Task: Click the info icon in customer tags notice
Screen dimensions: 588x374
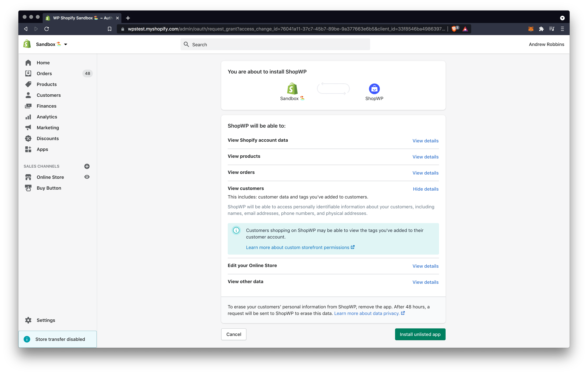Action: (236, 230)
